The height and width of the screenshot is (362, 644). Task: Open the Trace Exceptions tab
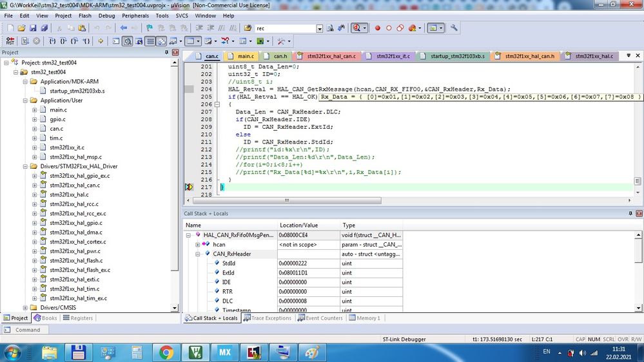point(268,318)
